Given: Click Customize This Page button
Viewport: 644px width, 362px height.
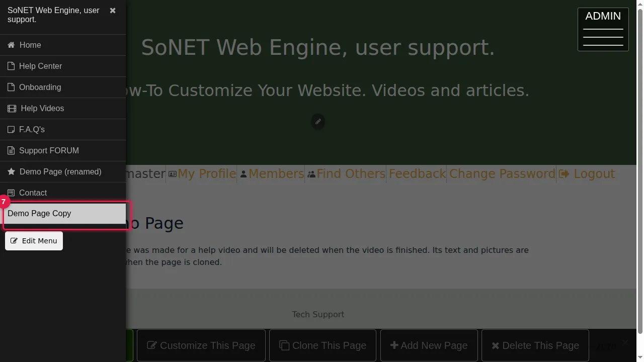Looking at the screenshot, I should [201, 345].
